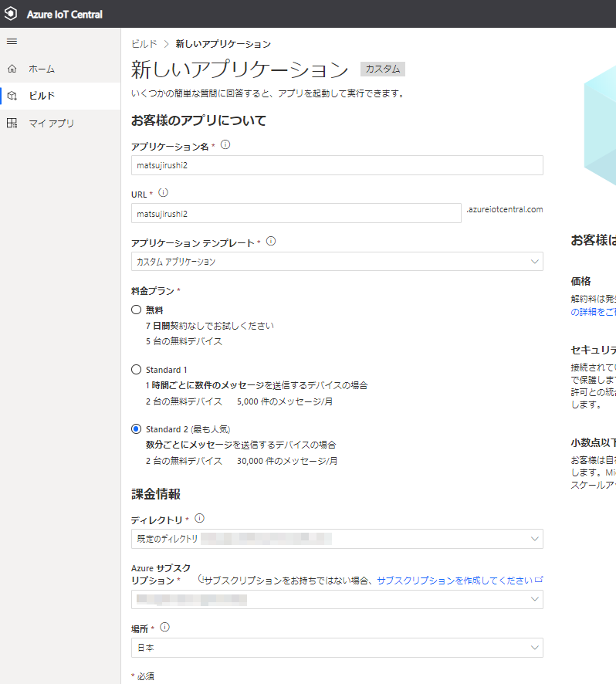Click 数分ごとにメッセージを送信するデバイスの場合 text

241,445
